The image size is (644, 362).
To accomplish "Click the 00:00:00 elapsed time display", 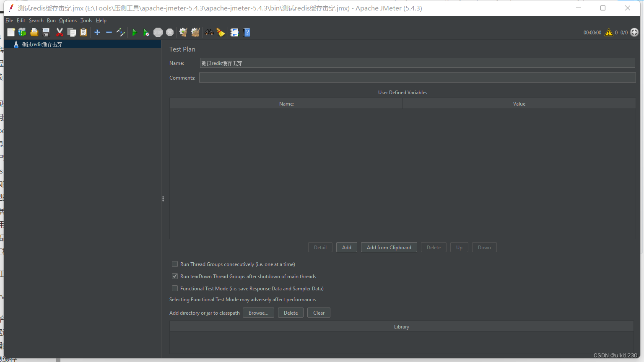I will [592, 32].
